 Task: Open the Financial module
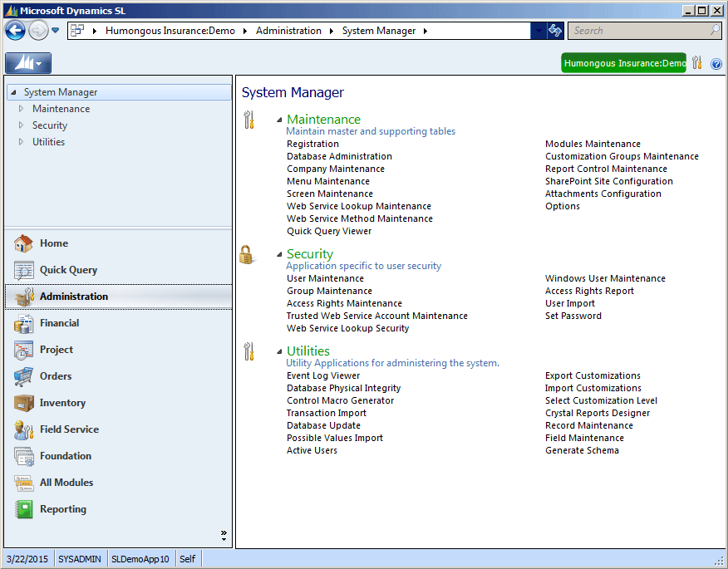(x=118, y=323)
